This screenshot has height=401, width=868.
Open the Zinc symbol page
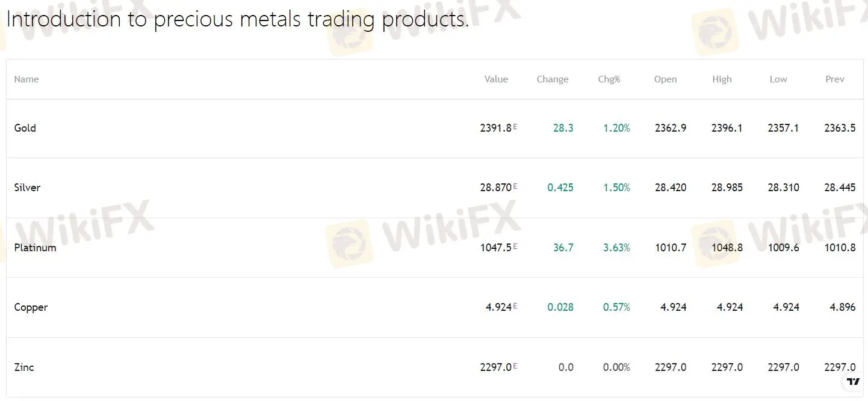click(x=23, y=367)
